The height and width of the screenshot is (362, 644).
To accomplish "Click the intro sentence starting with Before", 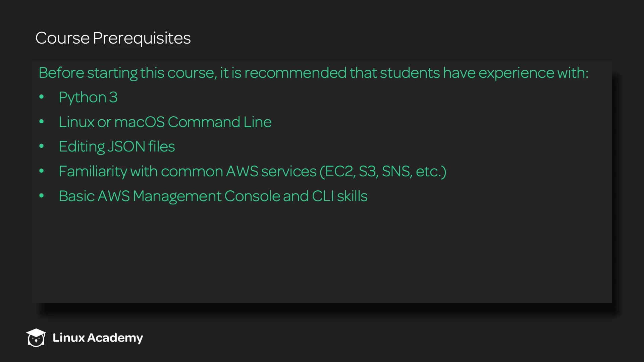I will pyautogui.click(x=313, y=73).
